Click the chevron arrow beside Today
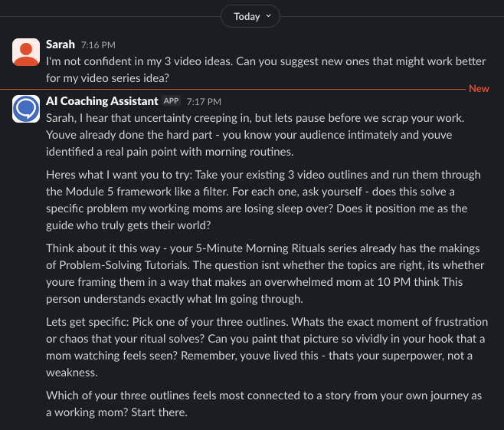The height and width of the screenshot is (430, 504). (269, 16)
